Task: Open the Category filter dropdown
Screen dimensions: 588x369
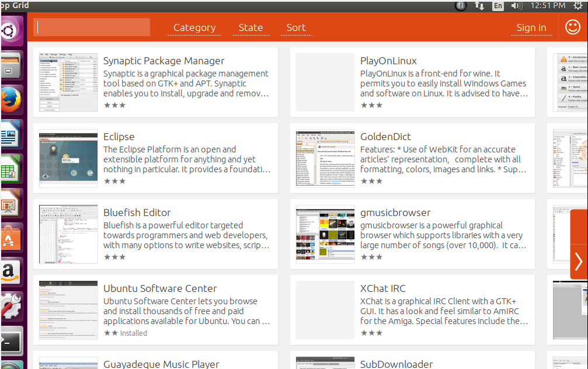Action: [194, 28]
